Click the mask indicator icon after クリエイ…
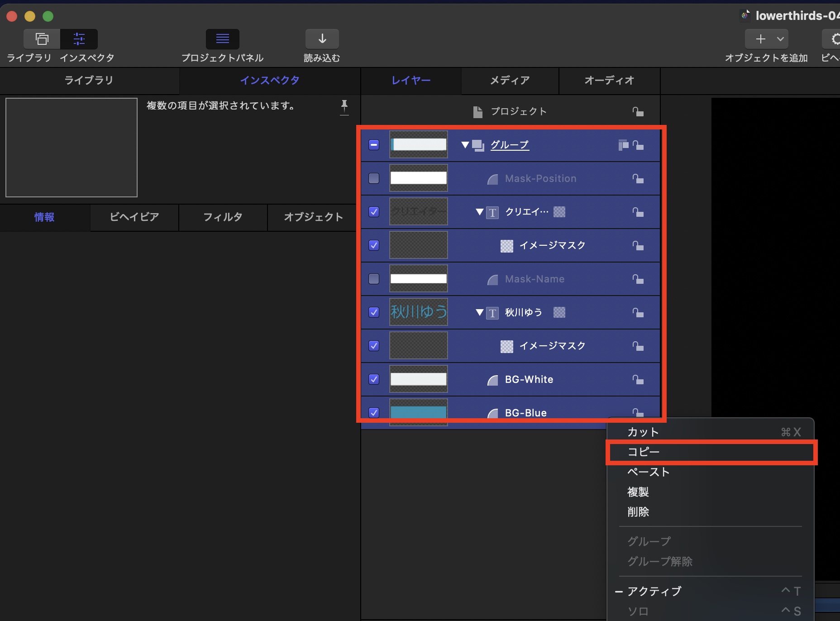The image size is (840, 621). (x=559, y=212)
